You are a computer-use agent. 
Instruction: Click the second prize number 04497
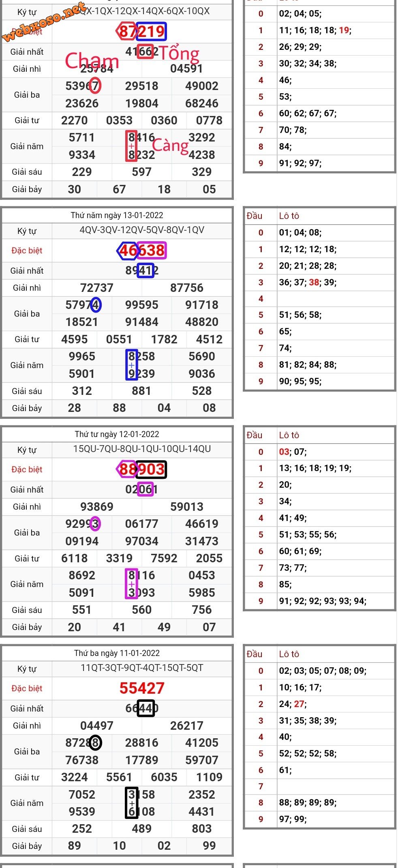pos(97,726)
